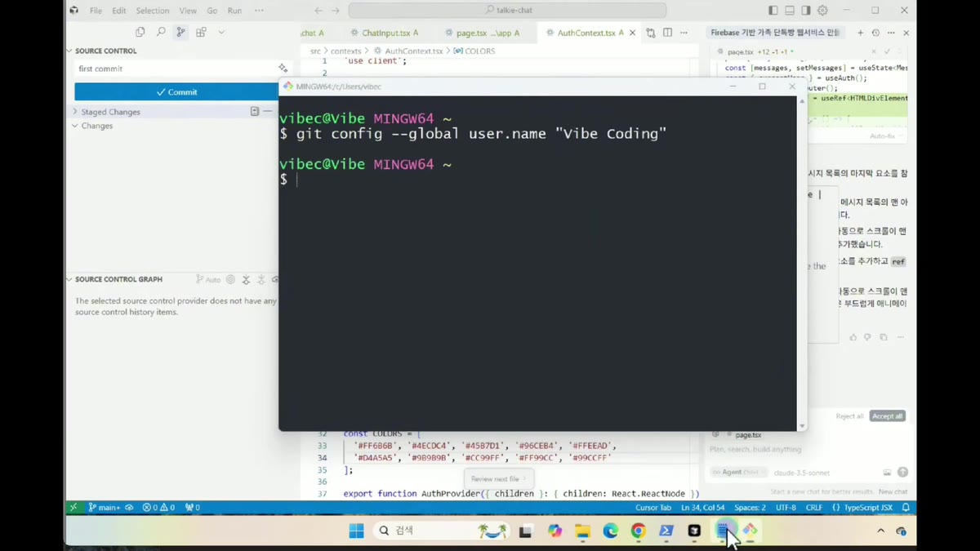The image size is (980, 551).
Task: Click the blue Commit button
Action: [x=176, y=92]
